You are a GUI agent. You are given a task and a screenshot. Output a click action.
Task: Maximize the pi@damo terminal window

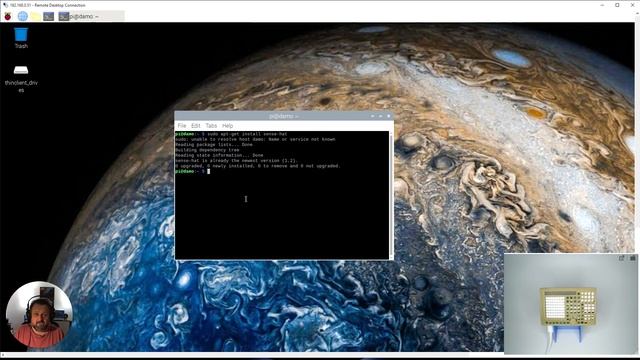[380, 116]
